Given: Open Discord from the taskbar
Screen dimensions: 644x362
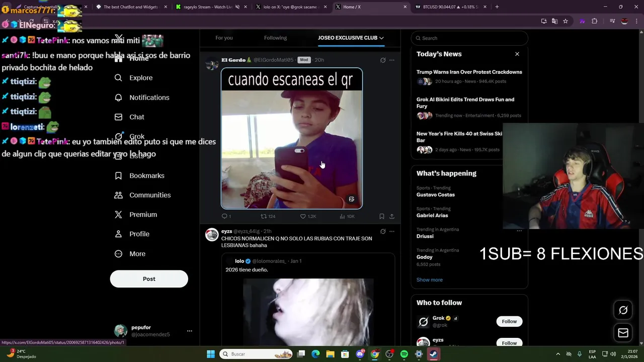Looking at the screenshot, I should (360, 354).
